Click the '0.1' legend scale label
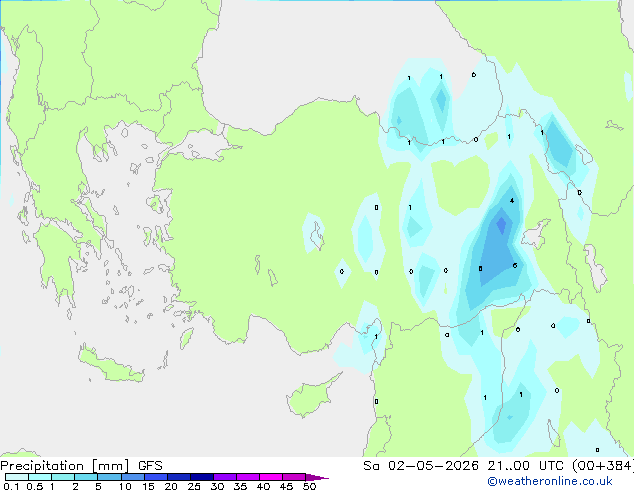The height and width of the screenshot is (490, 634). 11,486
